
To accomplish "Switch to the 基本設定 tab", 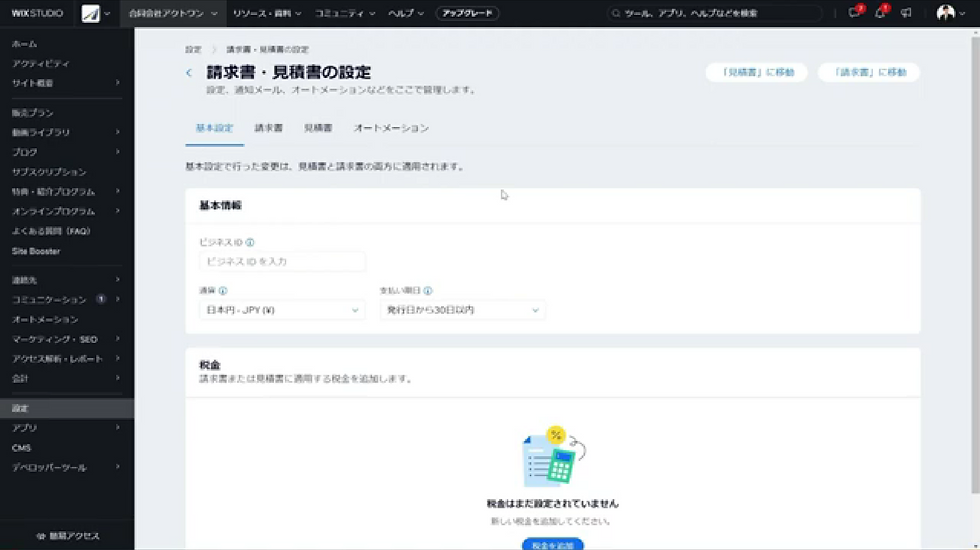I will click(x=214, y=128).
